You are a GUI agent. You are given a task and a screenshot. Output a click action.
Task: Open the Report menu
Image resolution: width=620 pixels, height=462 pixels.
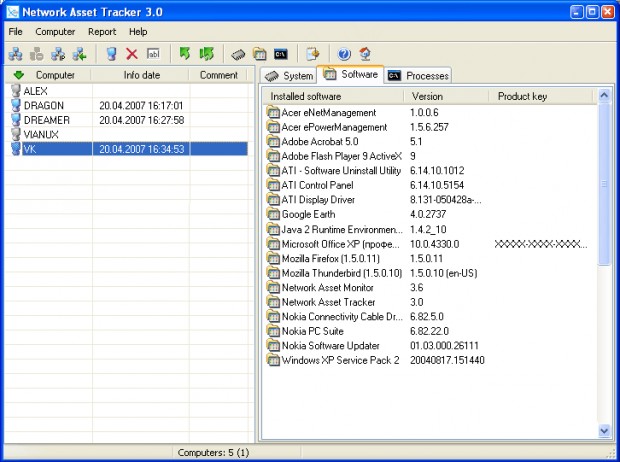click(x=102, y=32)
